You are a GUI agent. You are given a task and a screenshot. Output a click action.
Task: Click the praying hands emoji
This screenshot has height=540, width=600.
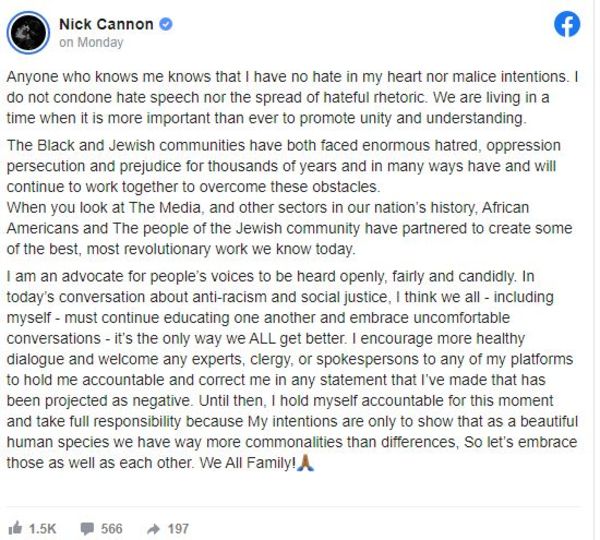click(x=305, y=462)
